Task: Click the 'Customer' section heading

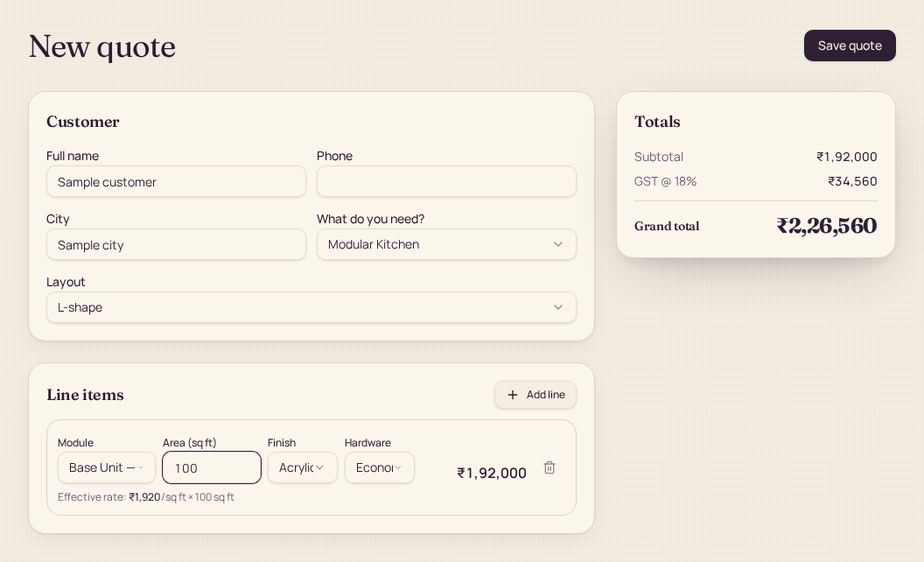Action: (83, 122)
